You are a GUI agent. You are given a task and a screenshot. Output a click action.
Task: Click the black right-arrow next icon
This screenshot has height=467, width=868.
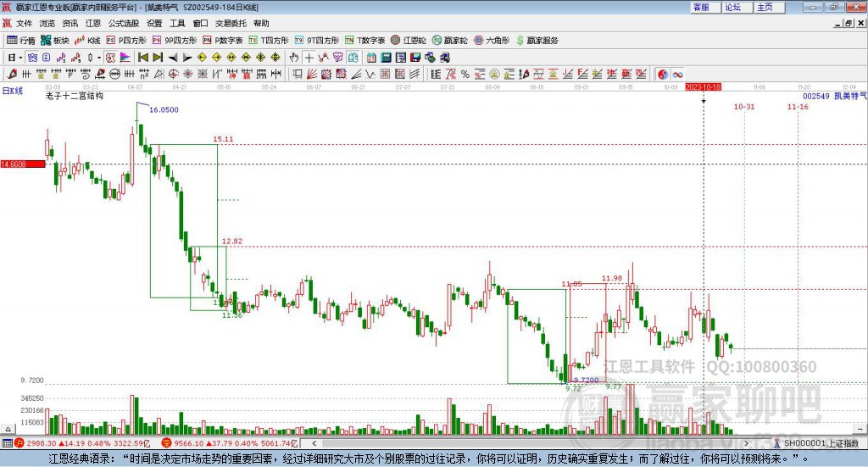click(x=187, y=58)
